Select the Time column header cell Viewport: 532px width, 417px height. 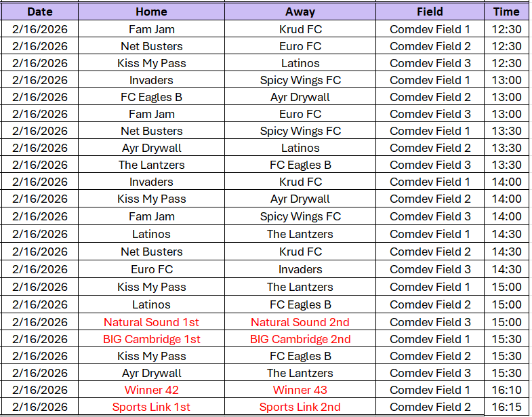[506, 12]
